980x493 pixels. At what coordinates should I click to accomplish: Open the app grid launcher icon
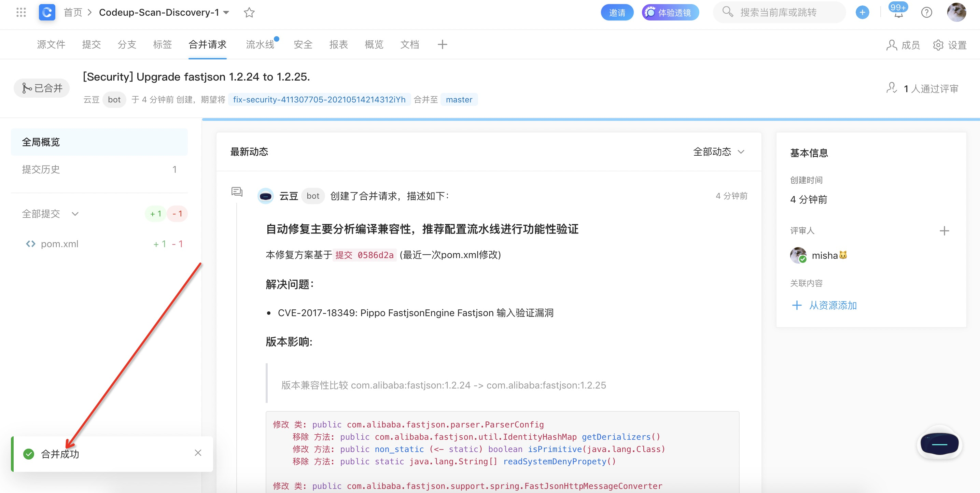[x=21, y=13]
